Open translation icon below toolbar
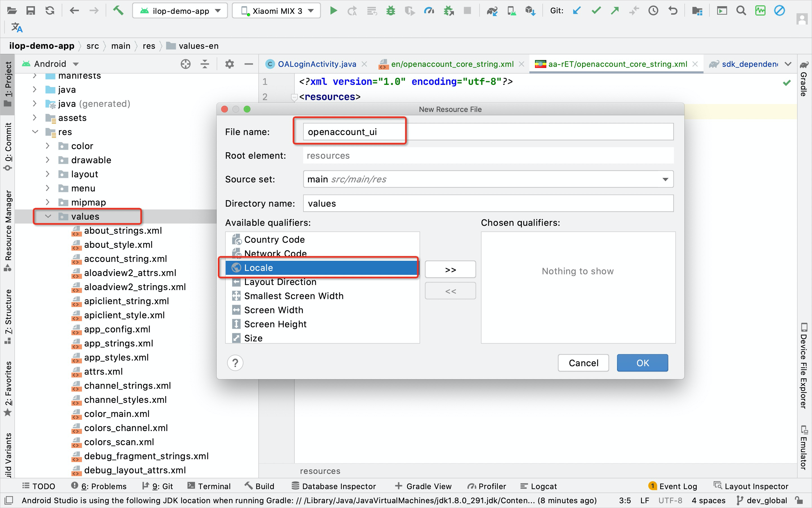 [17, 28]
